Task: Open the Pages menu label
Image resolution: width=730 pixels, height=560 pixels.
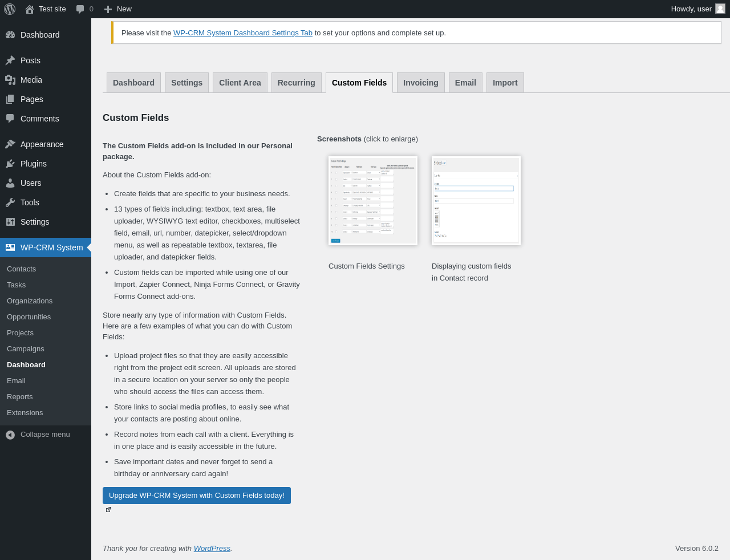Action: point(32,99)
